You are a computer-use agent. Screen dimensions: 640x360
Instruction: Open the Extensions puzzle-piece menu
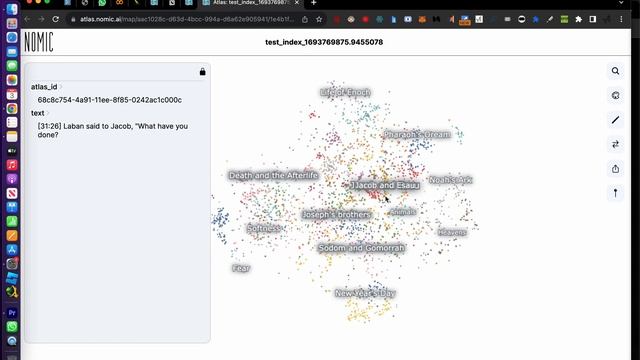coord(578,19)
